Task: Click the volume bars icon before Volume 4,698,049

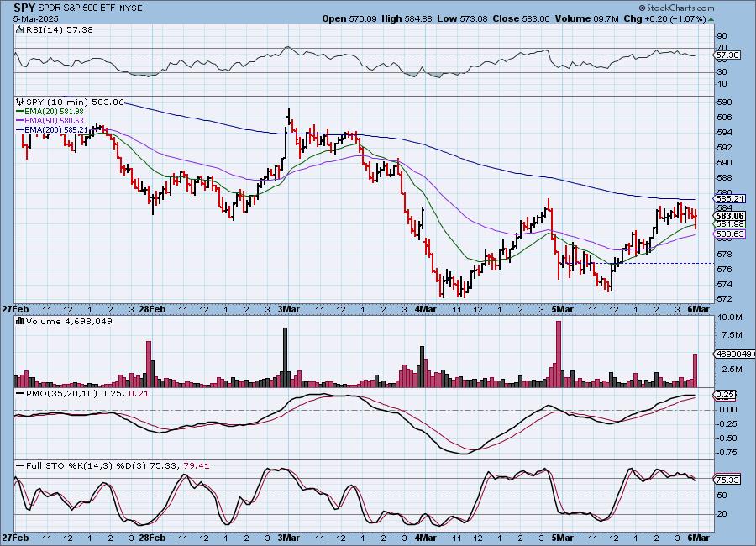Action: 20,321
